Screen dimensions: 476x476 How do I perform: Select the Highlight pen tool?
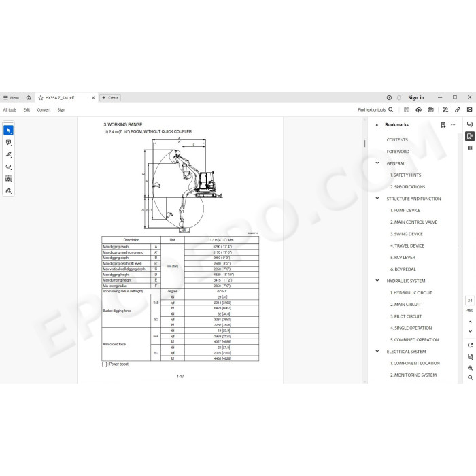coord(8,154)
